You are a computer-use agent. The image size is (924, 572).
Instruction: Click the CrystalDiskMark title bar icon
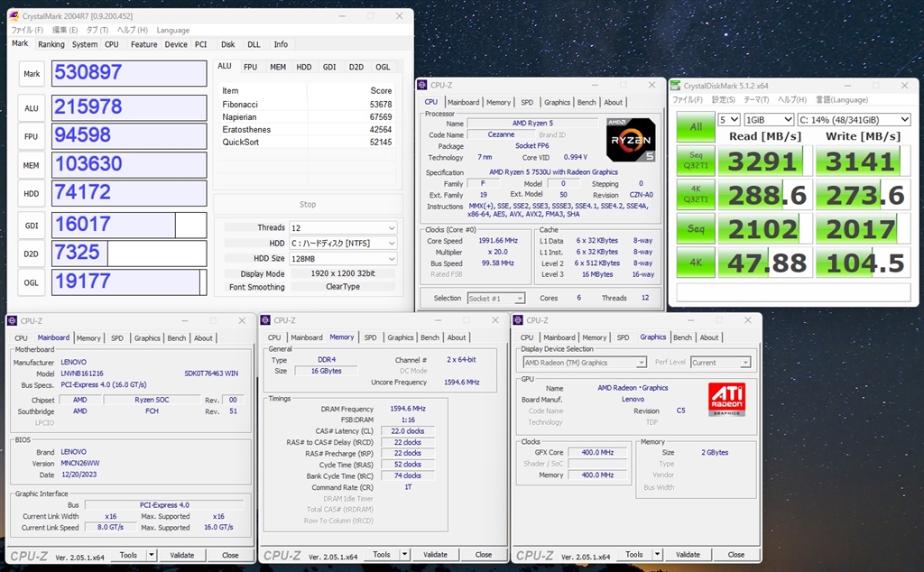click(x=675, y=86)
